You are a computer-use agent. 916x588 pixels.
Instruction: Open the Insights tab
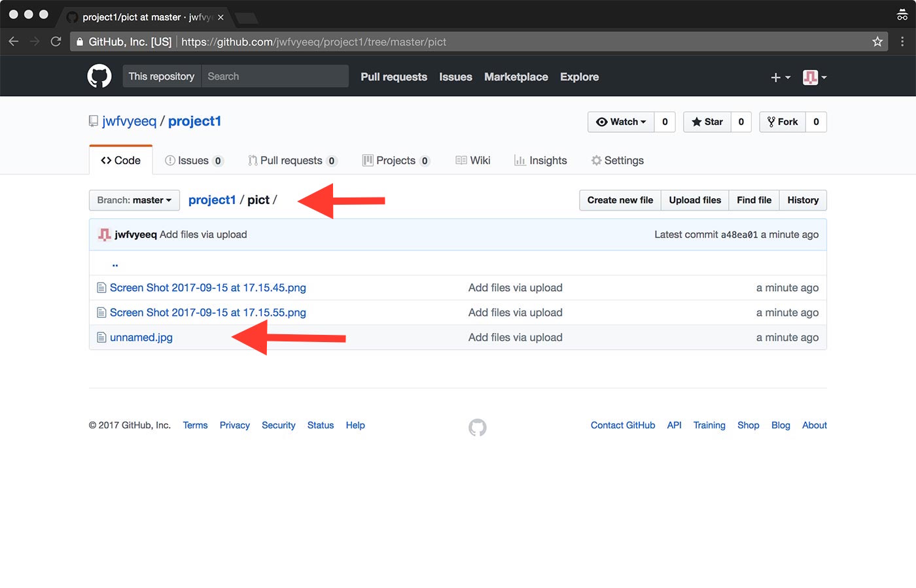click(540, 160)
